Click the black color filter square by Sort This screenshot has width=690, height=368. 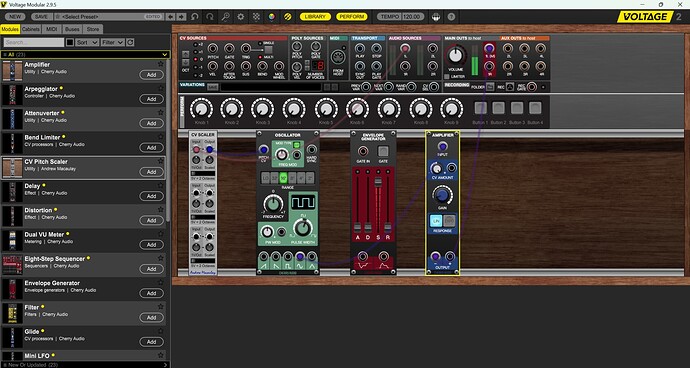tap(70, 42)
